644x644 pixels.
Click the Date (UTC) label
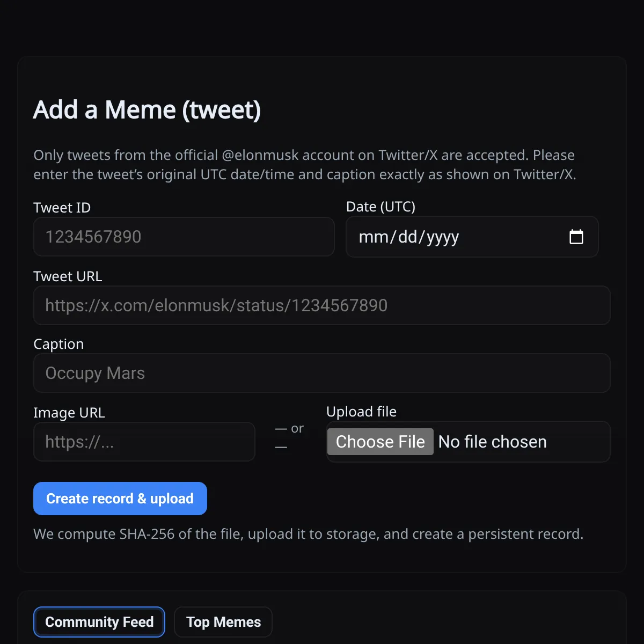click(380, 207)
